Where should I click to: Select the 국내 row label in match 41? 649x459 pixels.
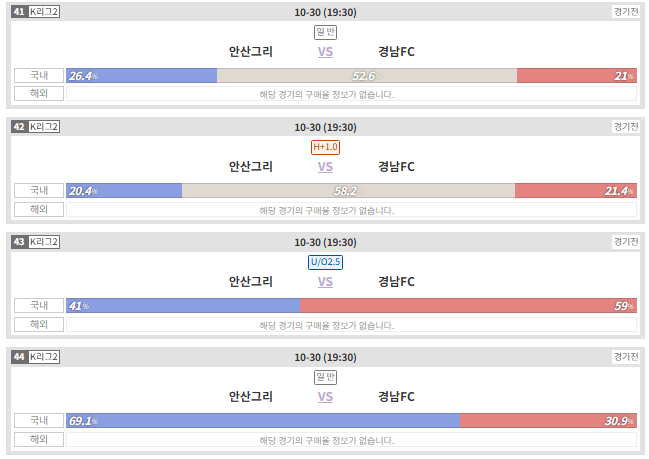[39, 76]
